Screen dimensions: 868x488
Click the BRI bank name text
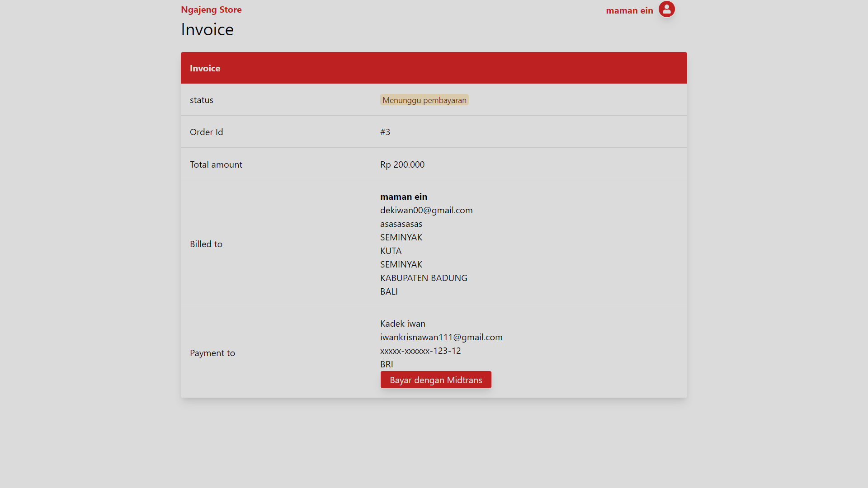tap(386, 364)
